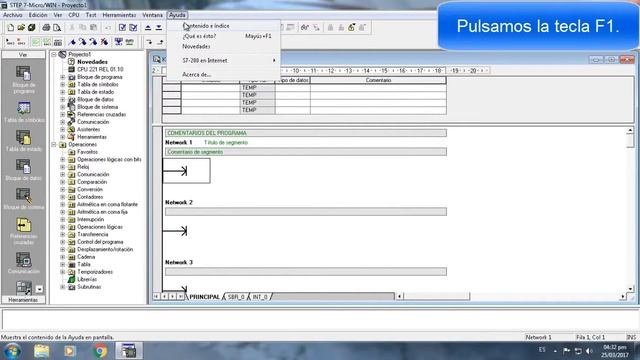Image resolution: width=640 pixels, height=360 pixels.
Task: Open File Explorer from taskbar
Action: 42,351
